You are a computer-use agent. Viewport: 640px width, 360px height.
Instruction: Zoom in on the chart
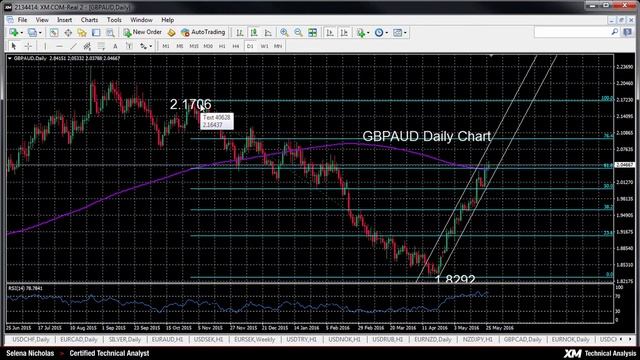click(284, 32)
